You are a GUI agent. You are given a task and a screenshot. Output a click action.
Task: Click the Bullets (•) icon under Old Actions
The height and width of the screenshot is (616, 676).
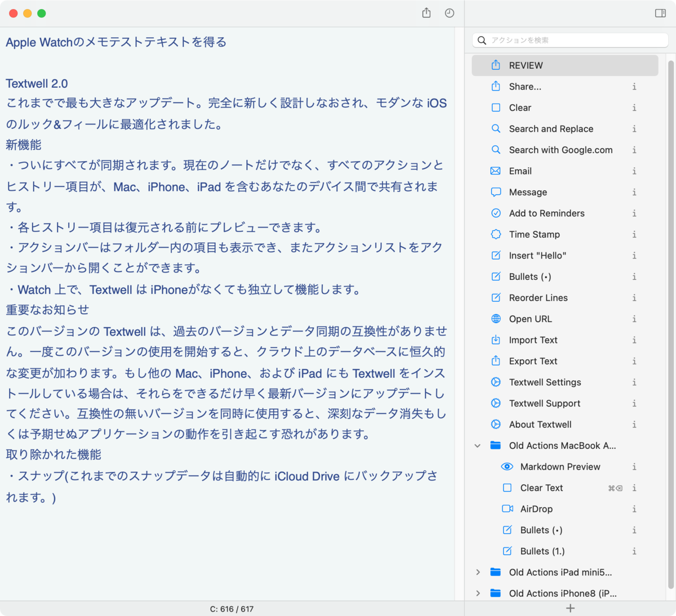[507, 530]
